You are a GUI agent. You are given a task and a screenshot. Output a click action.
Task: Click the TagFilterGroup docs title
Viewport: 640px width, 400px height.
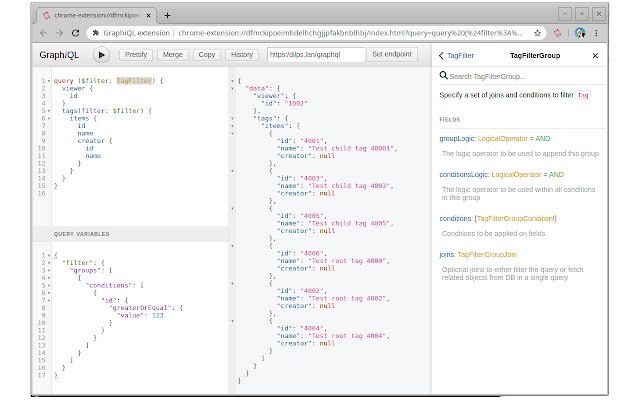pyautogui.click(x=535, y=56)
